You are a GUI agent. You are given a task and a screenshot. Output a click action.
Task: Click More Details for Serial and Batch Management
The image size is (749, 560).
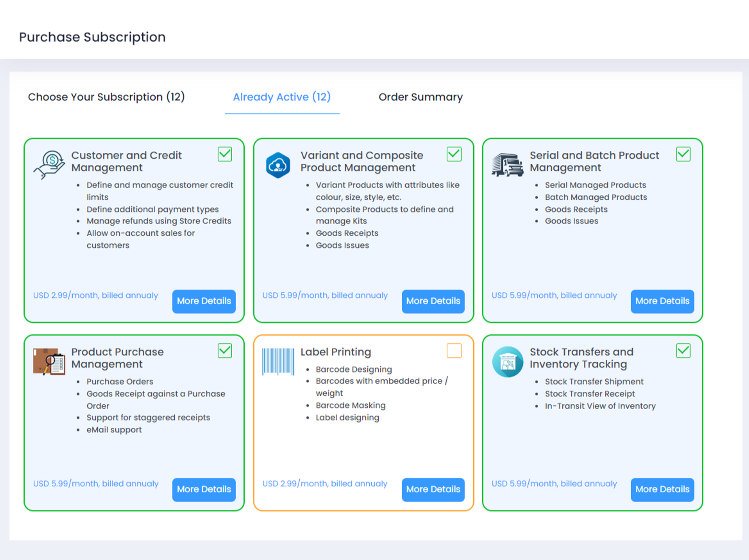(x=662, y=301)
